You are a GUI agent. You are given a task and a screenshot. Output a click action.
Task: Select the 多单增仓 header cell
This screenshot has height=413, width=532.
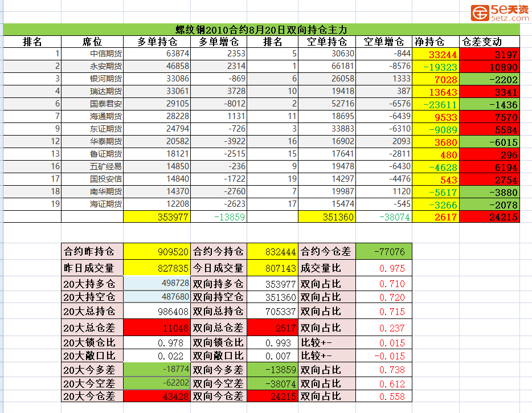coord(219,42)
